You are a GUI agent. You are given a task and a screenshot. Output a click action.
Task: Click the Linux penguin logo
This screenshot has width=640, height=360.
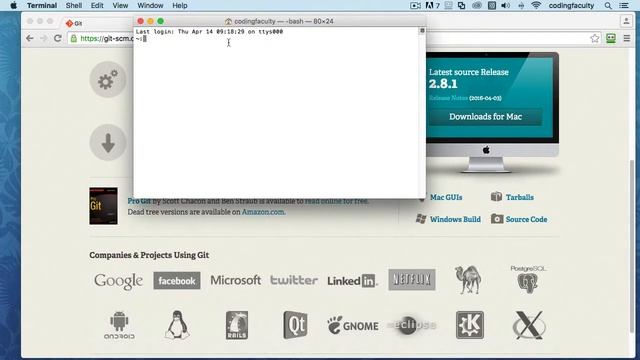coord(177,325)
